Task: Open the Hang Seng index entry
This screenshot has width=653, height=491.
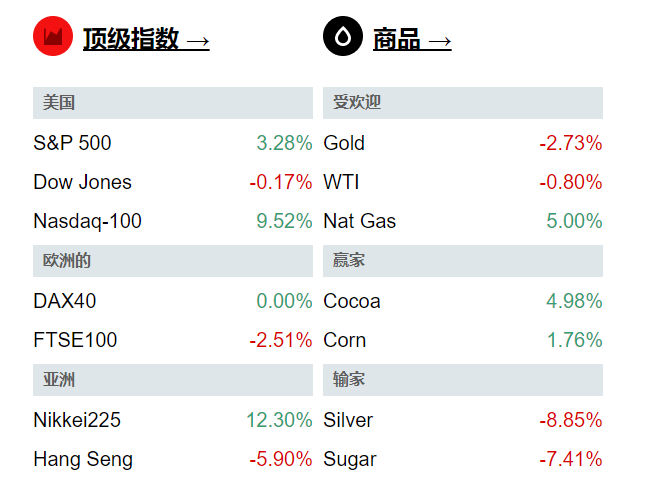Action: point(83,460)
